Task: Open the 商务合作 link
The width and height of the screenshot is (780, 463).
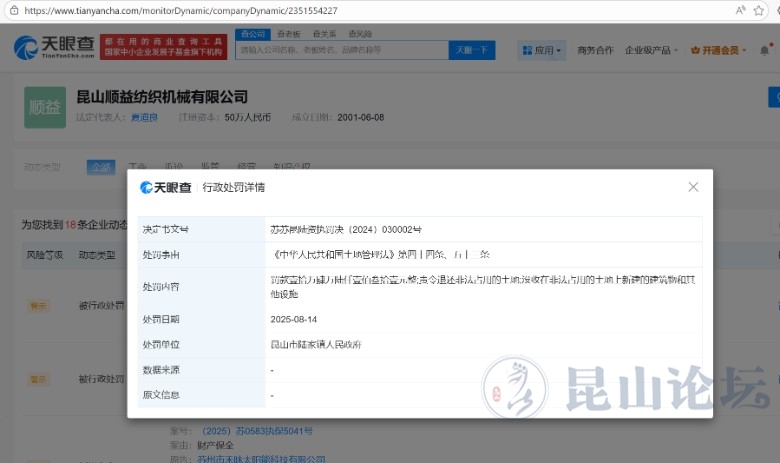Action: [595, 50]
